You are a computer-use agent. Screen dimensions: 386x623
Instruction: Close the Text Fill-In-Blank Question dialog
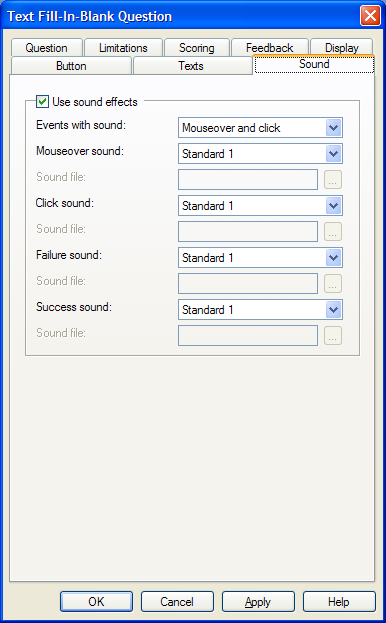[370, 16]
